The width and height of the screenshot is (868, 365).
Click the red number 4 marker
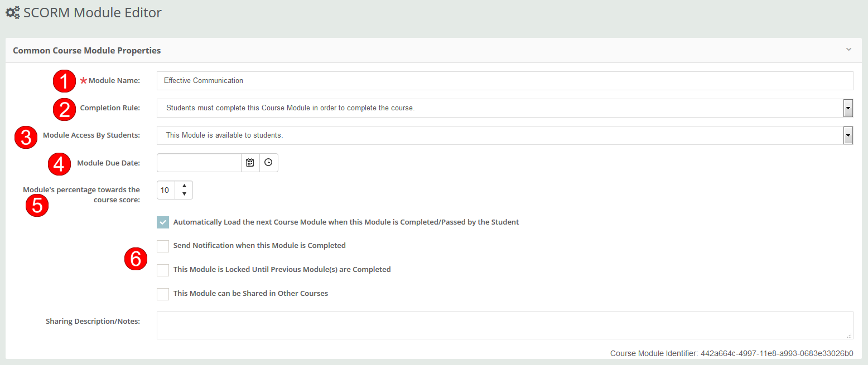[60, 164]
